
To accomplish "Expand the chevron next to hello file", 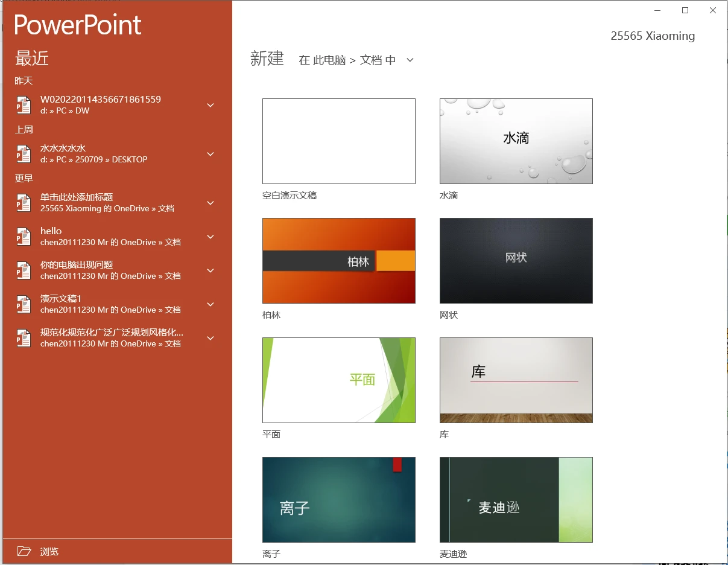I will (x=210, y=237).
